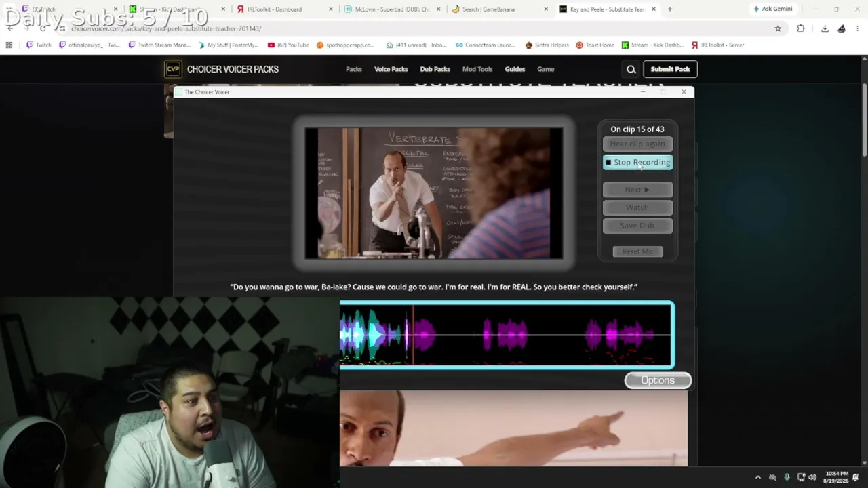
Task: Close the Search | GameBanana tab
Action: 546,9
